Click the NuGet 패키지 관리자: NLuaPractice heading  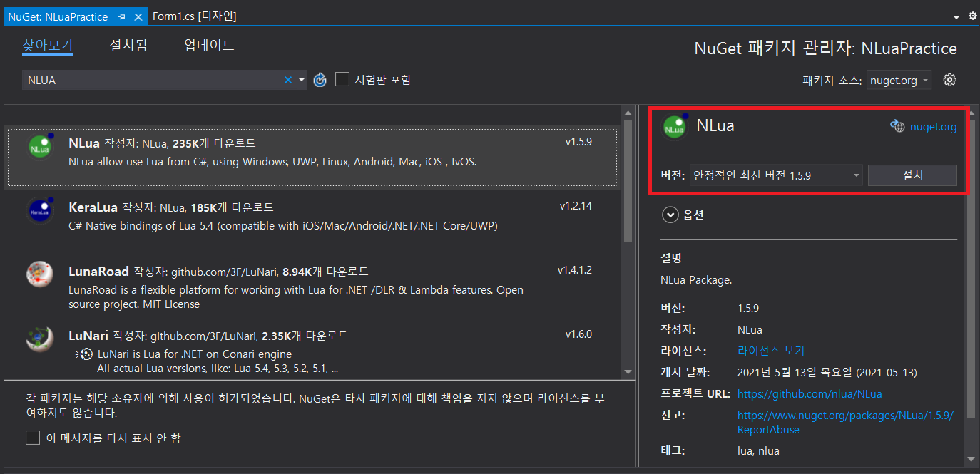pos(826,48)
